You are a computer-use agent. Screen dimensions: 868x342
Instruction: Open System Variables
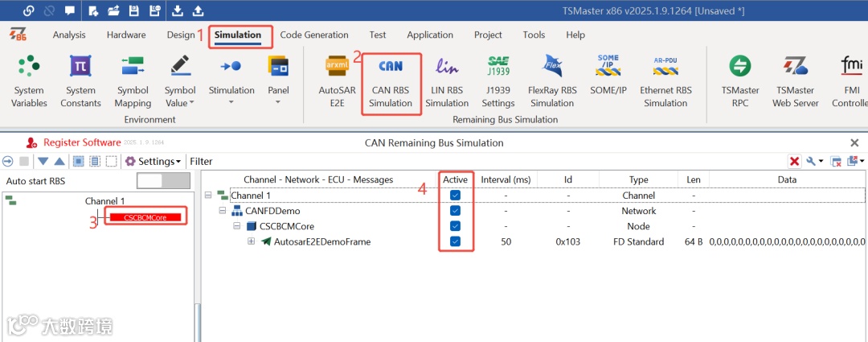point(29,81)
